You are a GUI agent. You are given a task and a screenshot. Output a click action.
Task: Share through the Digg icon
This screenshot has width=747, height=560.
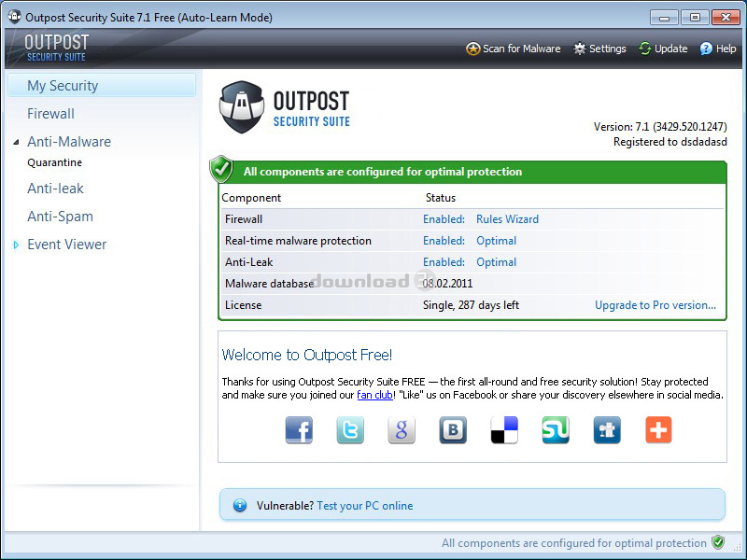coord(607,430)
